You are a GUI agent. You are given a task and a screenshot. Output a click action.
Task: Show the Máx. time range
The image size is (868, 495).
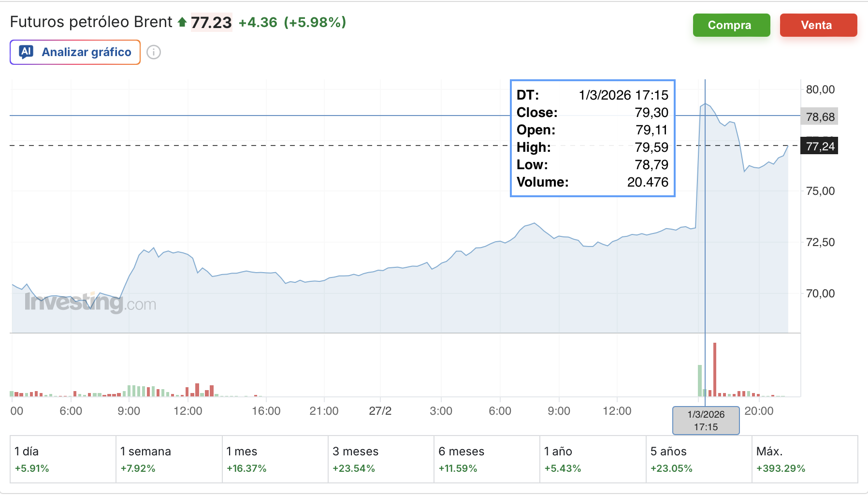pos(805,459)
